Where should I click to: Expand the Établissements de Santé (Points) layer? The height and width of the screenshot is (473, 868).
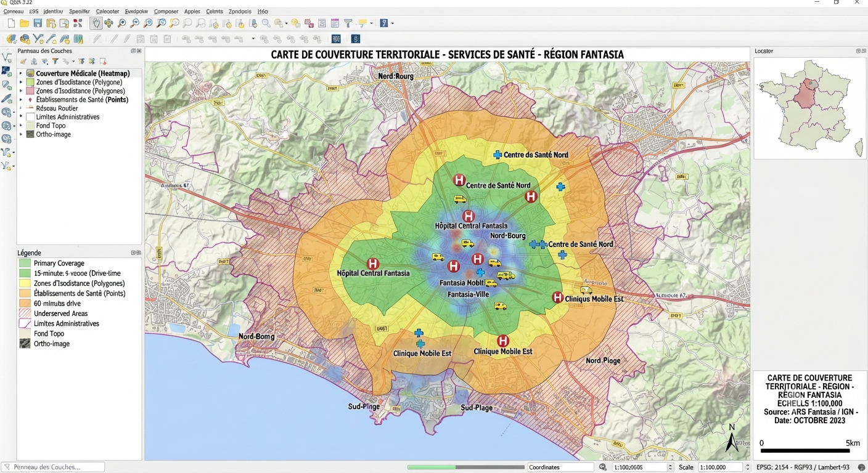pos(20,99)
